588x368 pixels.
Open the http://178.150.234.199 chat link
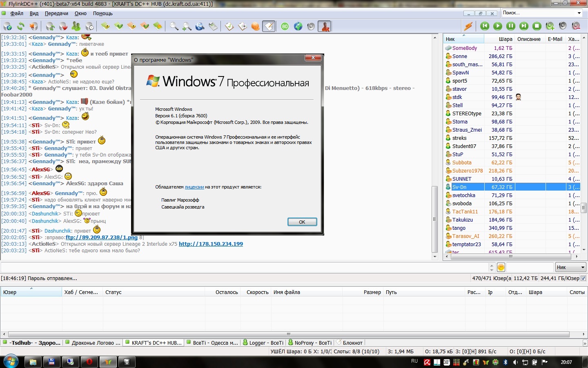[211, 244]
